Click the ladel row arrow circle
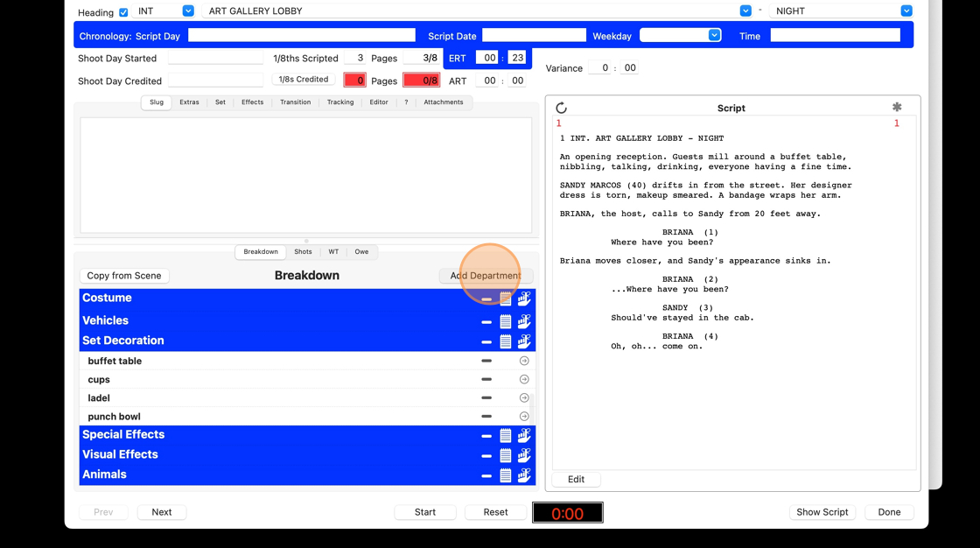980x548 pixels. tap(524, 397)
